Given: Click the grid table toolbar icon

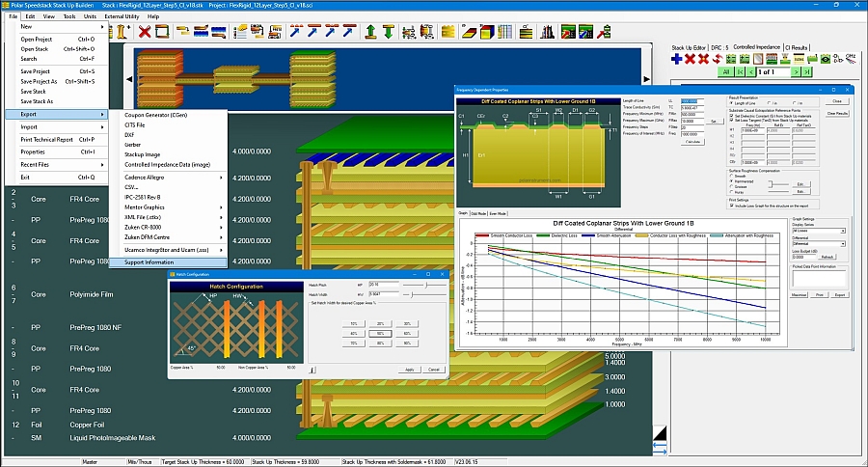Looking at the screenshot, I should coord(504,31).
